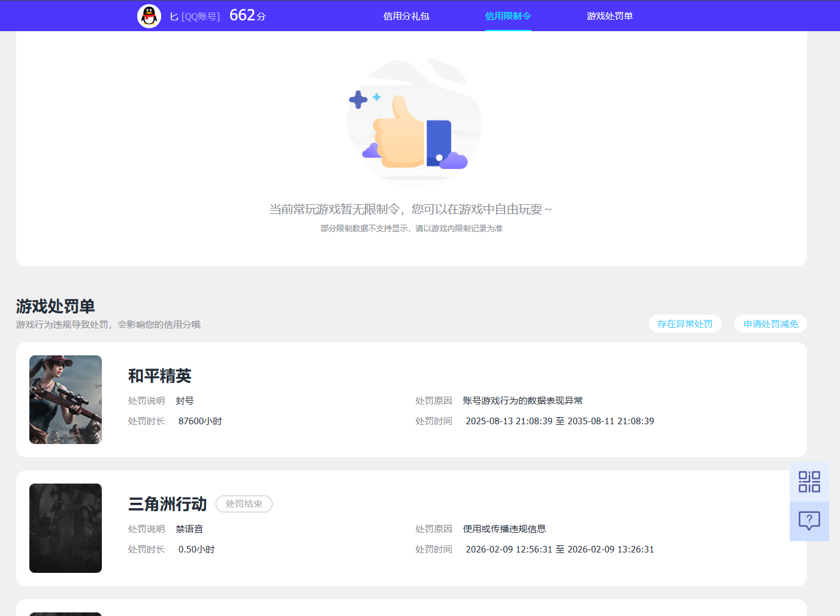Image resolution: width=840 pixels, height=616 pixels.
Task: Click the 662分 credit score display
Action: pos(247,15)
